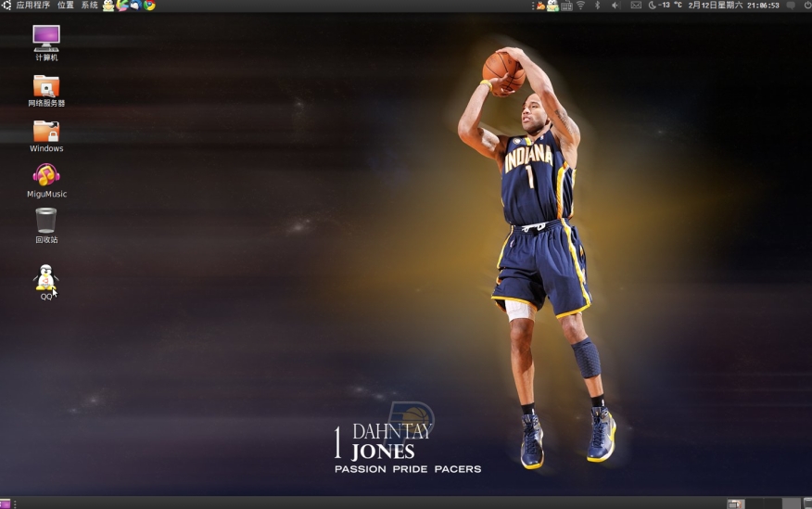The height and width of the screenshot is (509, 812).
Task: Launch the colorful arrow app launcher
Action: point(122,6)
